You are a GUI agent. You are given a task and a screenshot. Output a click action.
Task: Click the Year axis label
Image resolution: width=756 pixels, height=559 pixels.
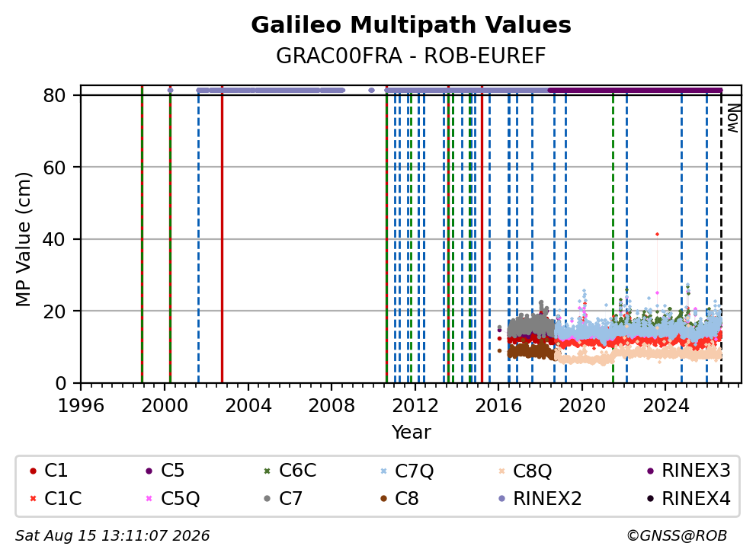point(411,433)
